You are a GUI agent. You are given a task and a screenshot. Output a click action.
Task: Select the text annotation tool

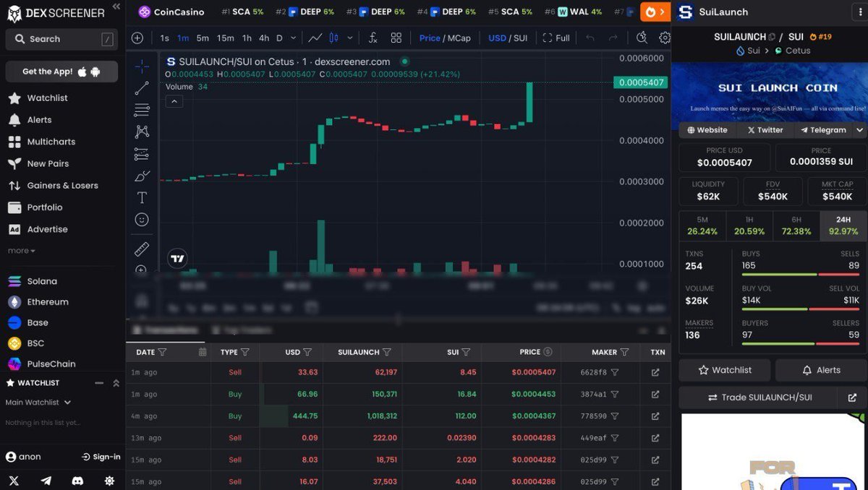142,197
